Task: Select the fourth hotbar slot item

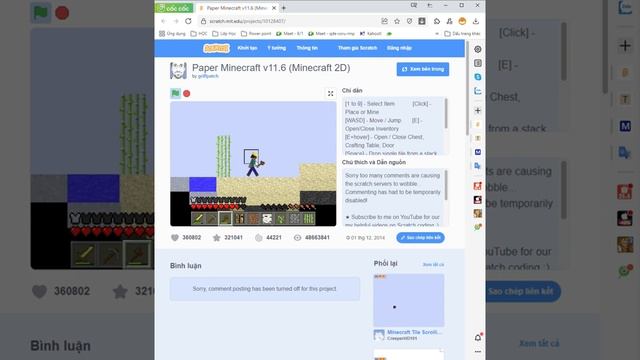Action: point(239,219)
